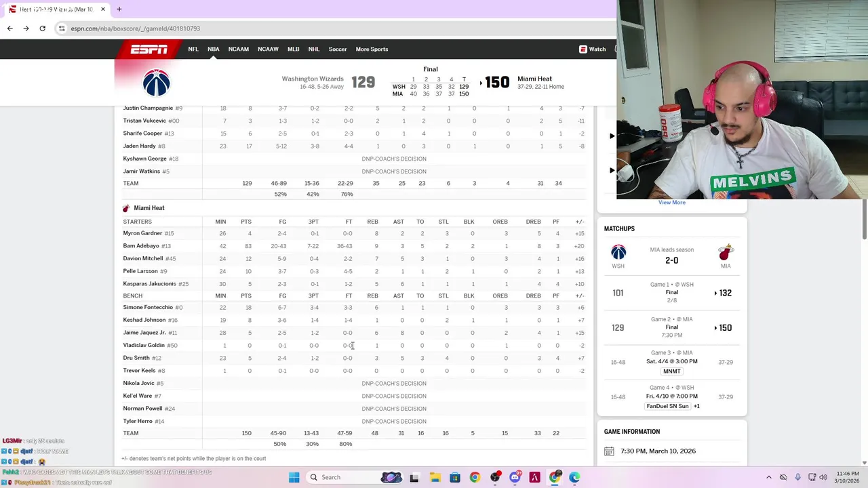The height and width of the screenshot is (488, 868).
Task: Open the NFL menu
Action: click(x=193, y=49)
